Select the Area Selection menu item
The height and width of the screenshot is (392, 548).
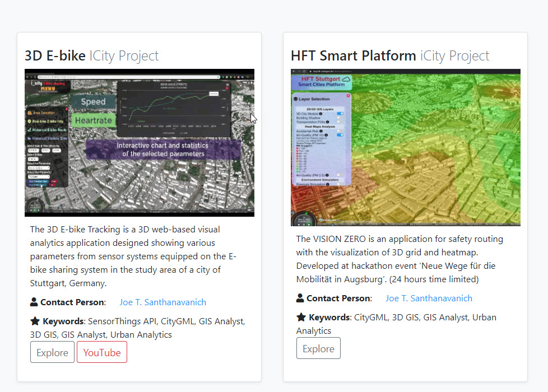point(41,113)
